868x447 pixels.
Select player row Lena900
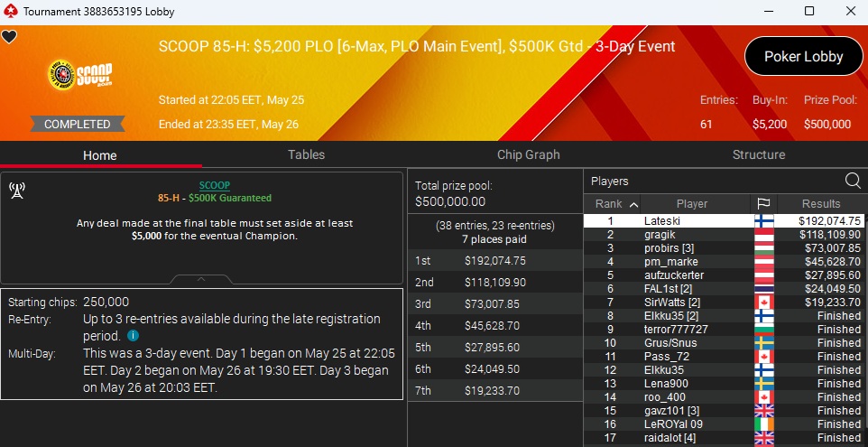725,384
